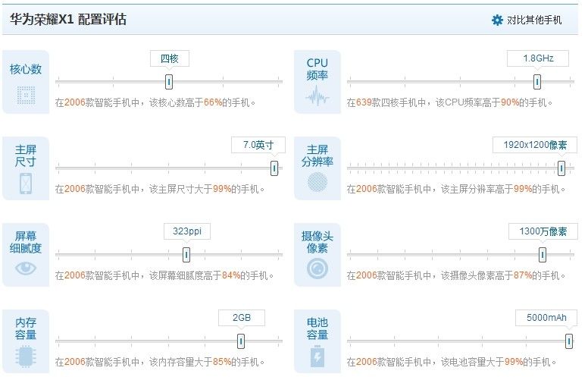The image size is (588, 377).
Task: Click the 85% memory capacity percentage text
Action: (222, 362)
